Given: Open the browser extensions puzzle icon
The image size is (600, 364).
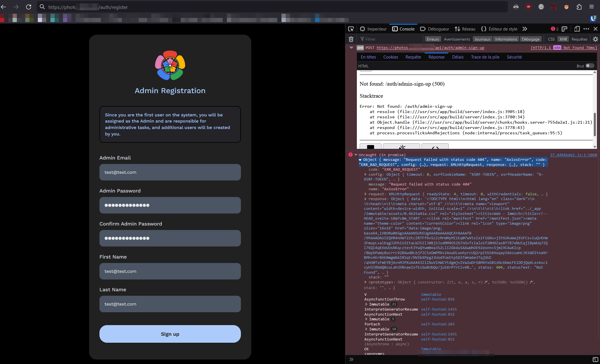Looking at the screenshot, I should (x=579, y=7).
